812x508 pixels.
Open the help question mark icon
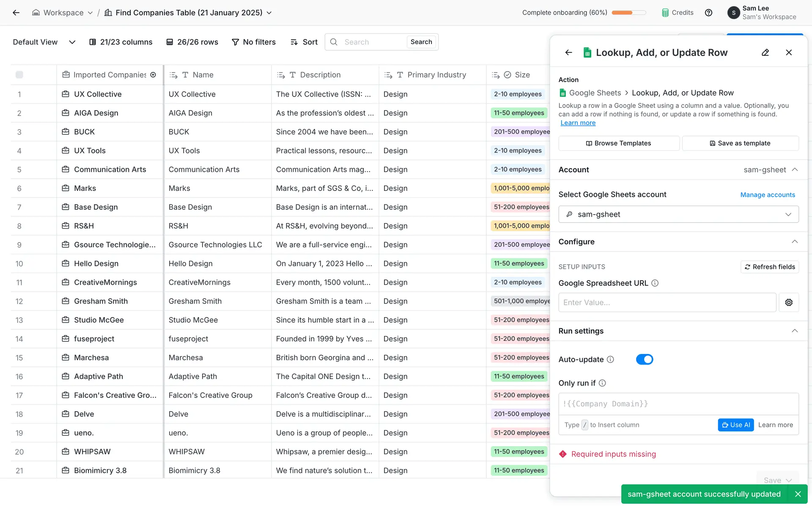tap(708, 13)
